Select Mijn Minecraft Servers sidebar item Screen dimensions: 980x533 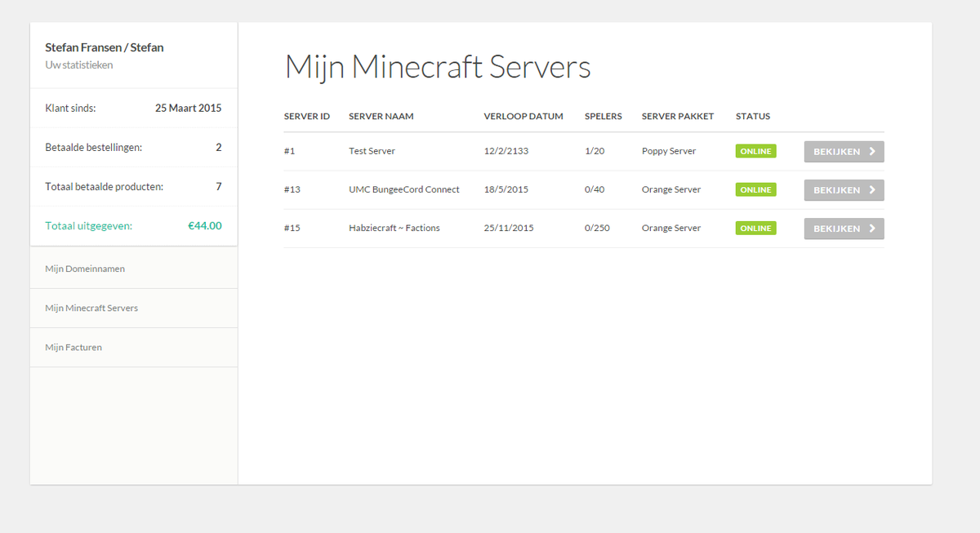pos(134,308)
